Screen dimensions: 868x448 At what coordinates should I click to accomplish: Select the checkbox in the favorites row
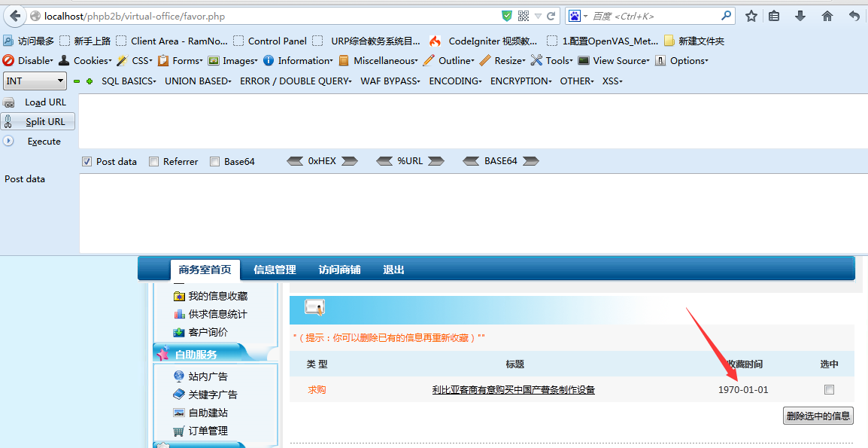[x=829, y=389]
